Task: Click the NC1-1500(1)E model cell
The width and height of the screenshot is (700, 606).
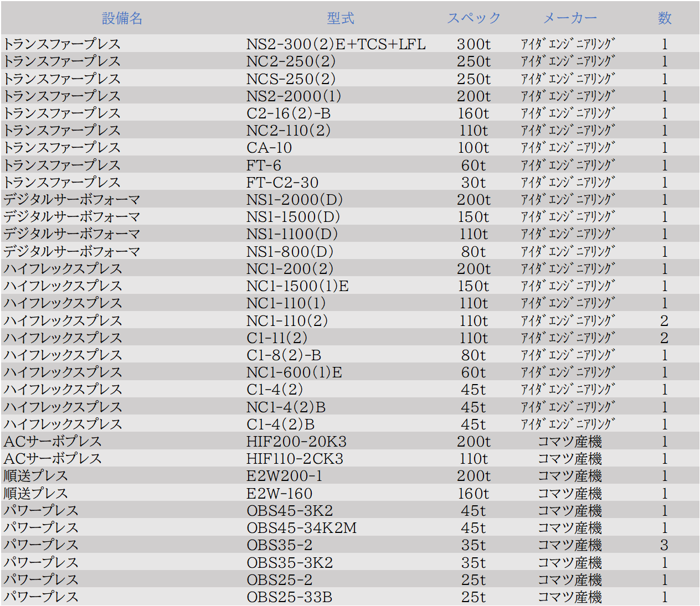Action: coord(297,286)
